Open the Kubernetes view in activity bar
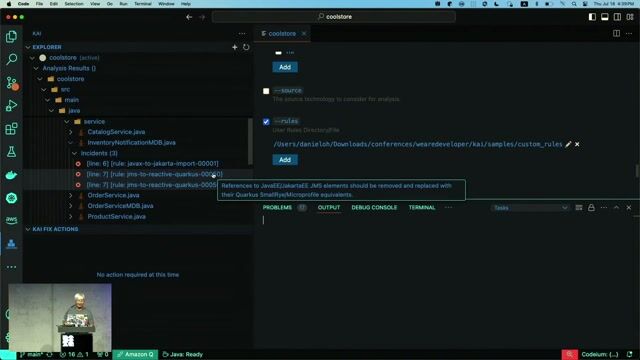Image resolution: width=640 pixels, height=360 pixels. pos(11,198)
